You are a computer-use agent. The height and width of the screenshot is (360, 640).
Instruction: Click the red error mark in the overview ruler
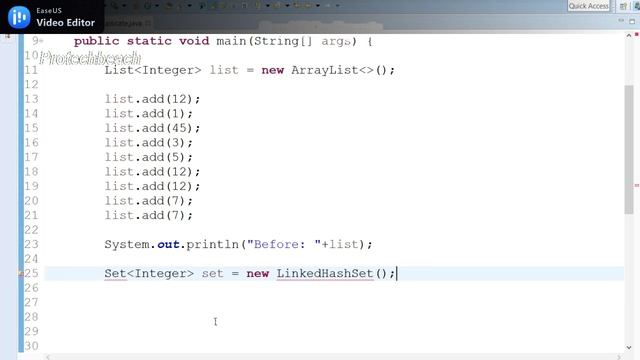pyautogui.click(x=636, y=185)
